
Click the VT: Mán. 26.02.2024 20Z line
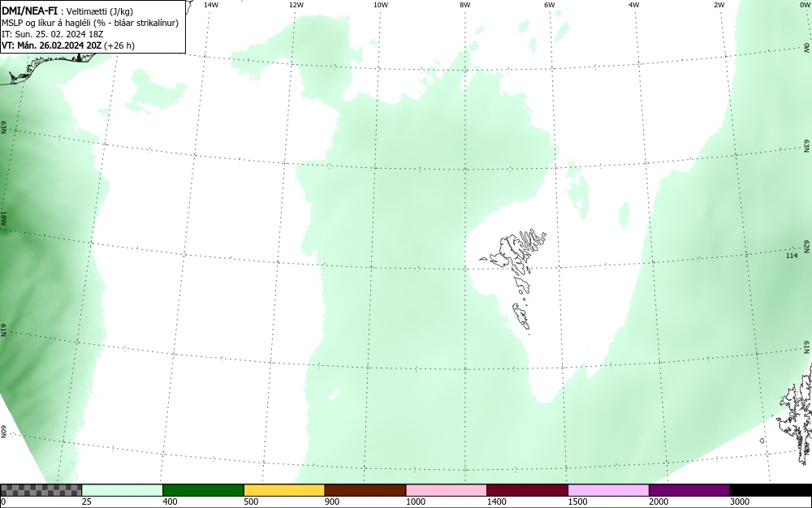68,45
